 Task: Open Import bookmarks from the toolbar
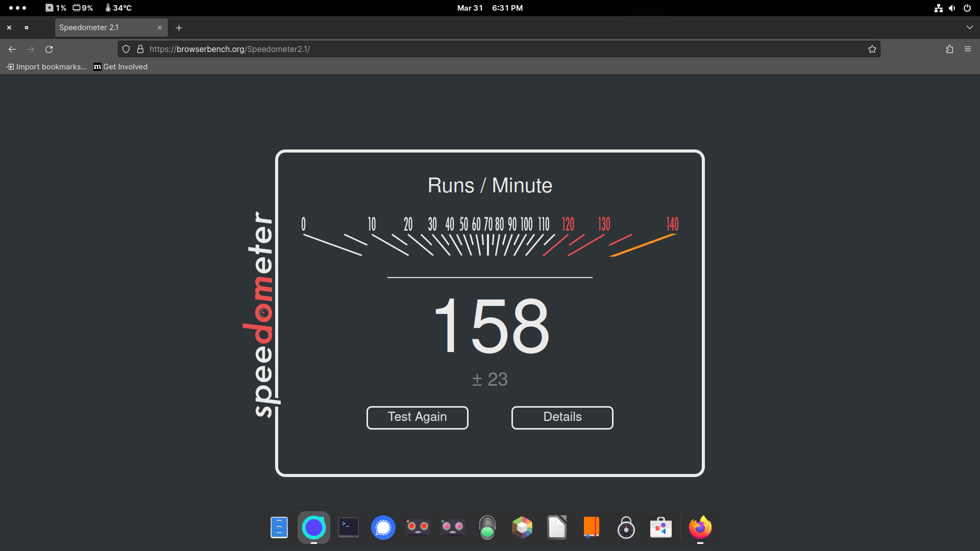click(x=46, y=67)
